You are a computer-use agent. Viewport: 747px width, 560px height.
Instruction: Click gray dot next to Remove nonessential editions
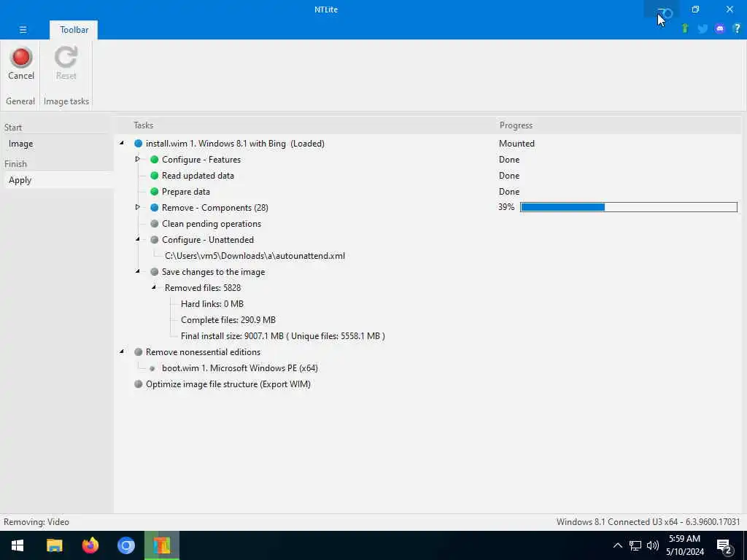point(138,352)
